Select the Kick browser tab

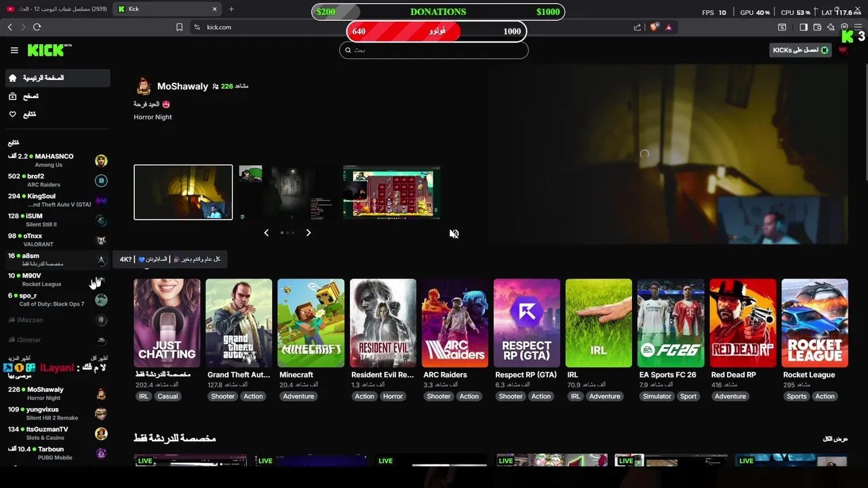[167, 9]
